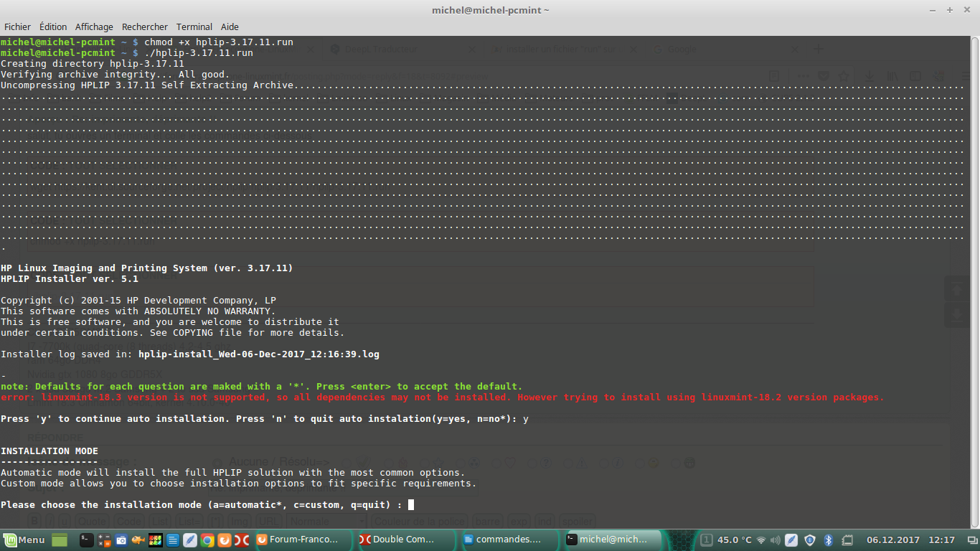Open the colorful grid app launcher
980x551 pixels.
156,540
